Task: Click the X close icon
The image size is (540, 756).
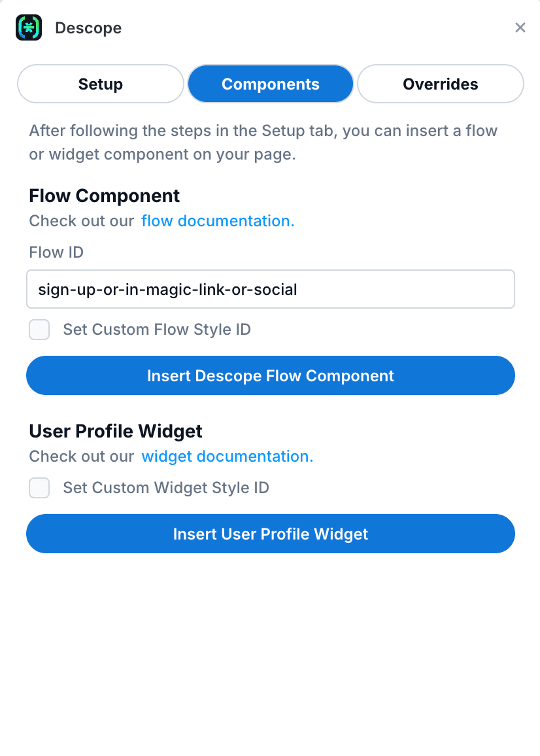Action: pos(520,27)
